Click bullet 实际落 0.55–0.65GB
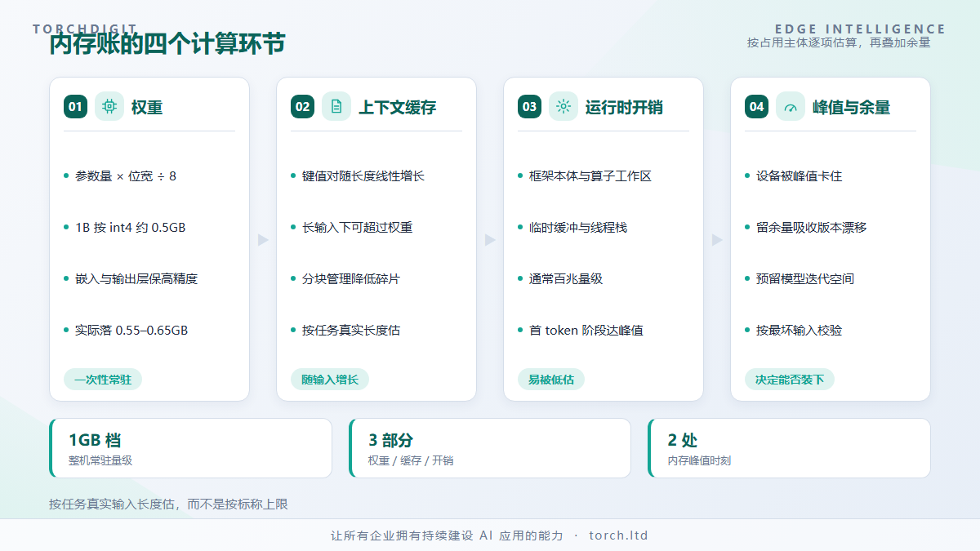The width and height of the screenshot is (980, 551). point(131,331)
